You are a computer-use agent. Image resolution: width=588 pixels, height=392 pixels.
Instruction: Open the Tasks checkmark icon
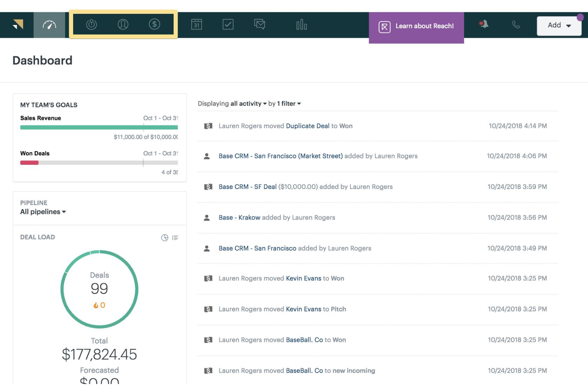click(x=228, y=24)
